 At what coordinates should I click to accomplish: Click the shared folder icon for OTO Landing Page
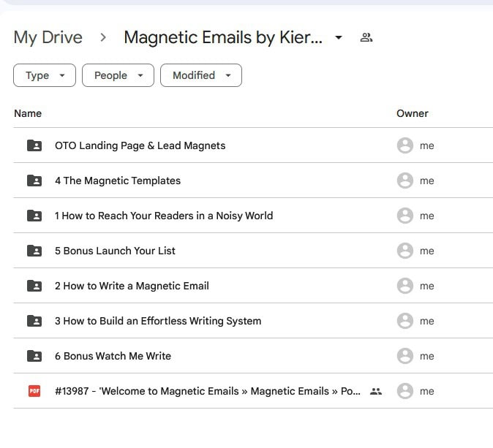pyautogui.click(x=34, y=145)
